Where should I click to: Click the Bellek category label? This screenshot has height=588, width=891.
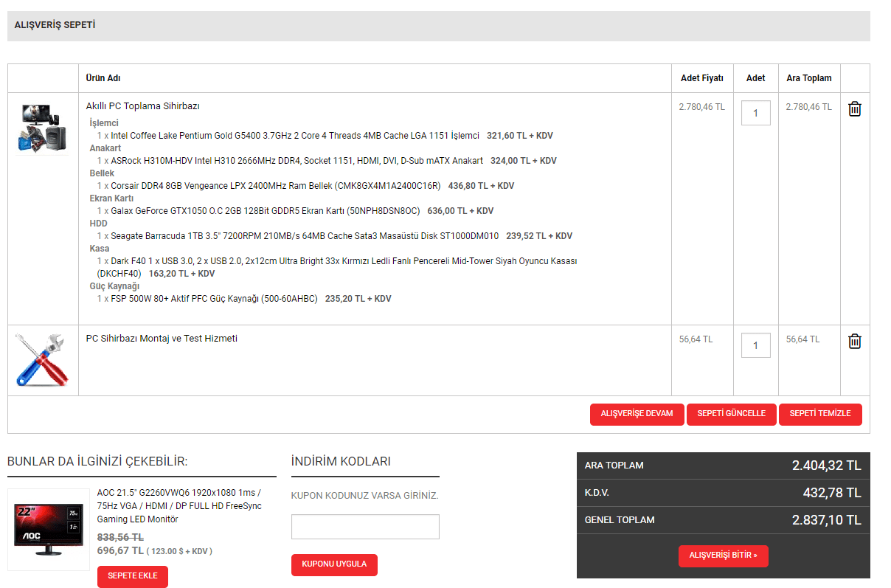pyautogui.click(x=102, y=173)
